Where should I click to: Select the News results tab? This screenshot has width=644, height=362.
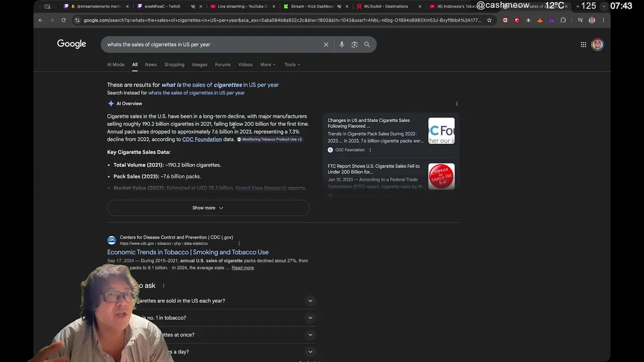pos(151,64)
